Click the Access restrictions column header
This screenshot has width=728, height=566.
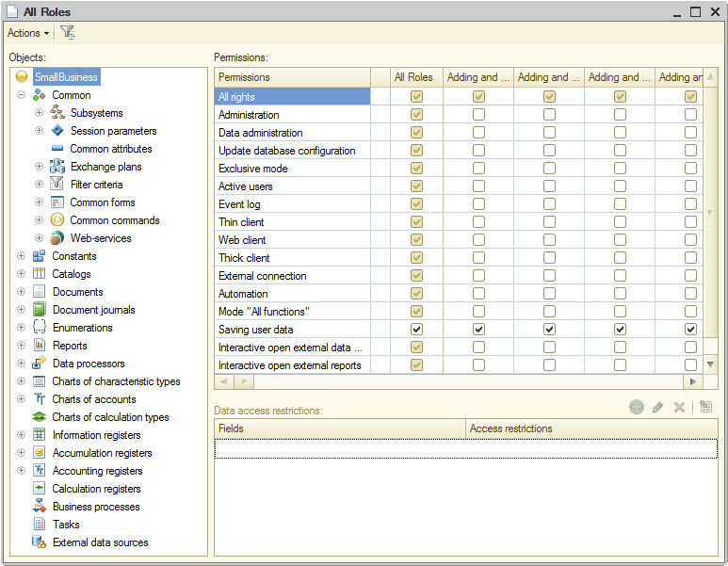pyautogui.click(x=591, y=429)
